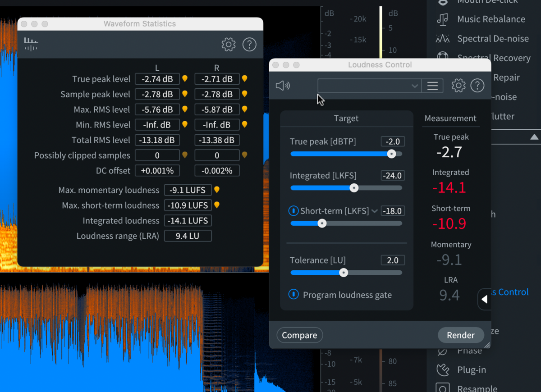
Task: Jump to the Max. short-term loudness marker
Action: (216, 205)
